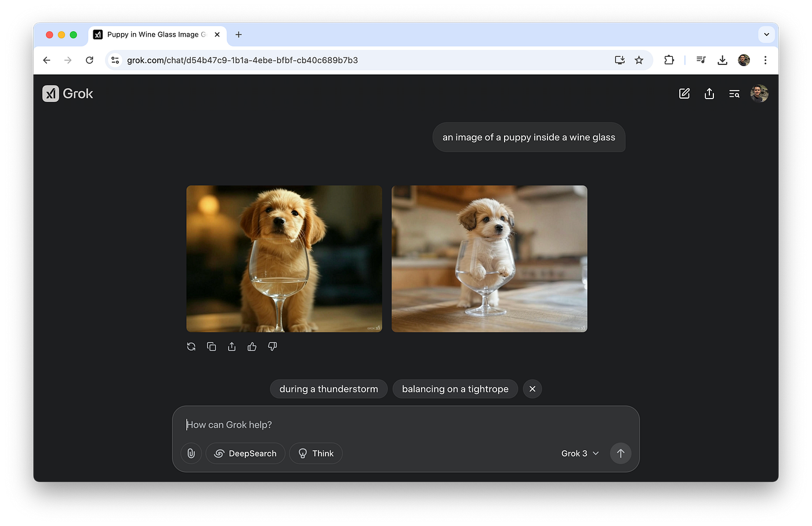
Task: Enable DeepSearch mode
Action: click(245, 453)
